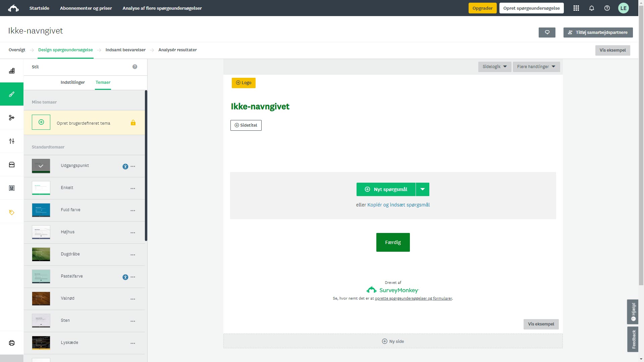Select the Udgangspunkt theme thumbnail
Image resolution: width=644 pixels, height=362 pixels.
tap(41, 166)
